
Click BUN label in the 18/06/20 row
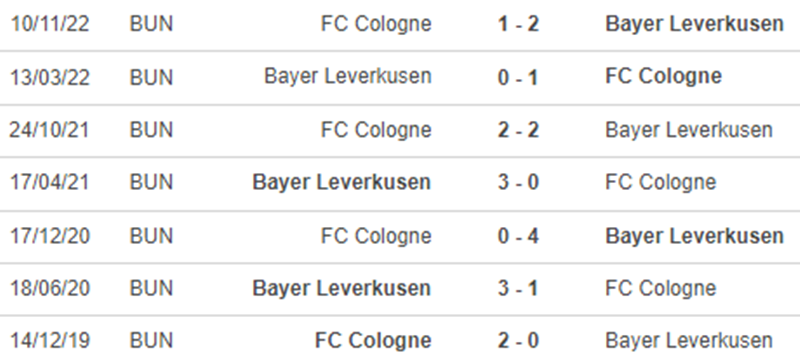click(152, 289)
